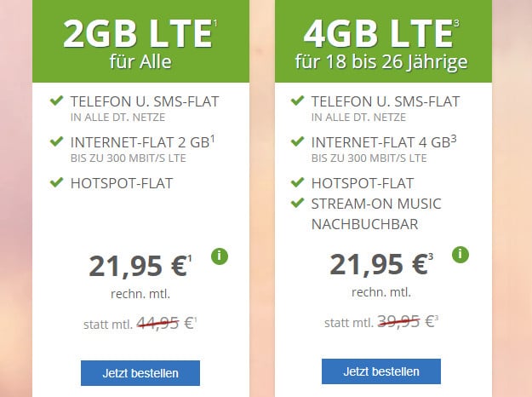
Task: Click the 21,95 € price of the 4GB plan
Action: (x=381, y=265)
